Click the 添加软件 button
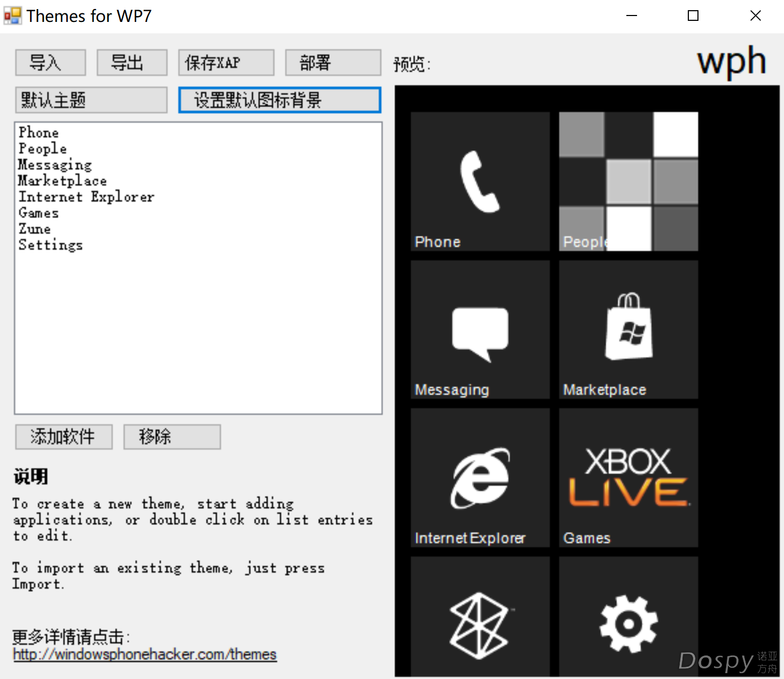 tap(64, 437)
